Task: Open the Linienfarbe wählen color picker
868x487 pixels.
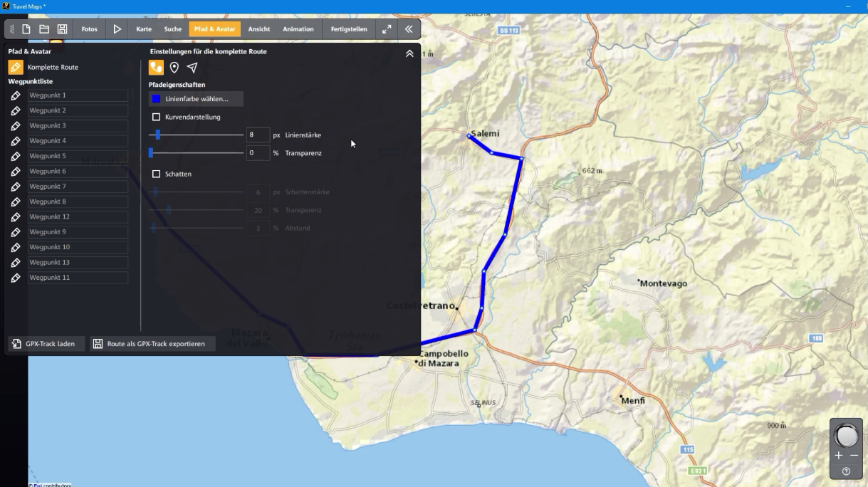Action: (196, 99)
